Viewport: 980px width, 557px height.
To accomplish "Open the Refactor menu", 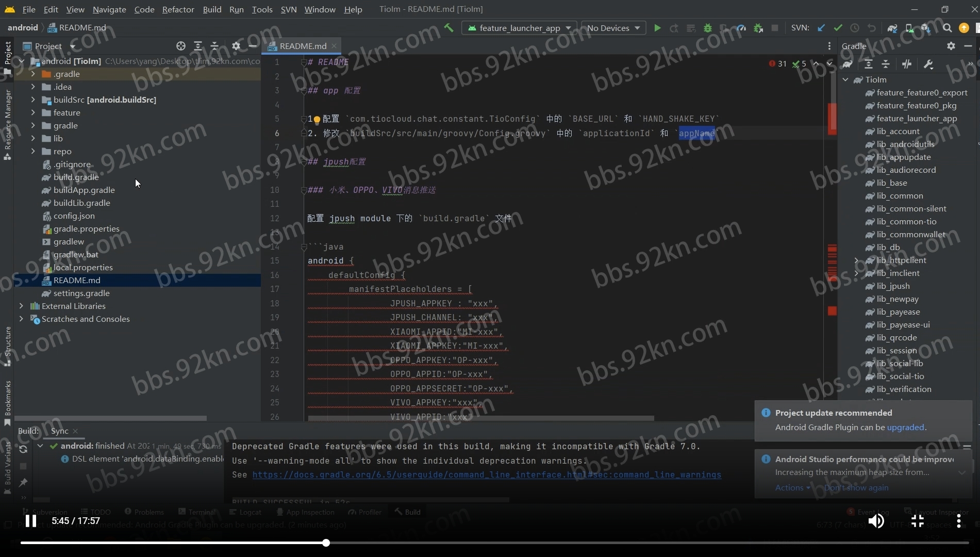I will [178, 9].
